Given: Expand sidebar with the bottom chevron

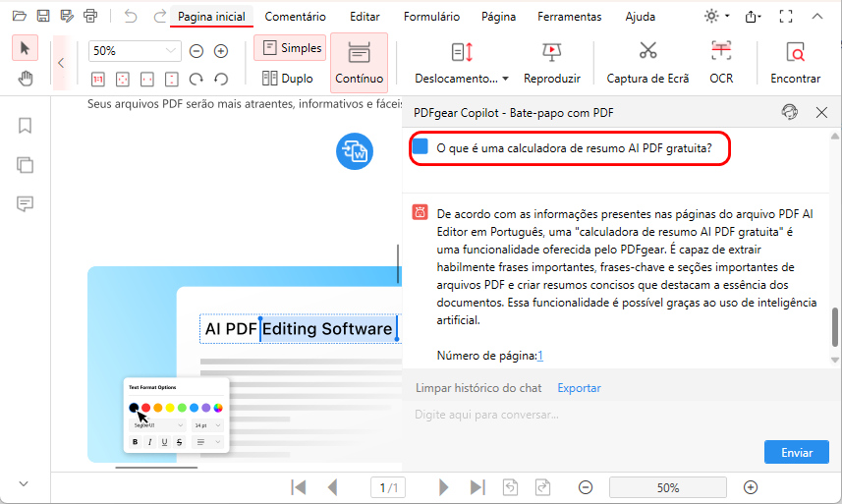Looking at the screenshot, I should coord(24,483).
